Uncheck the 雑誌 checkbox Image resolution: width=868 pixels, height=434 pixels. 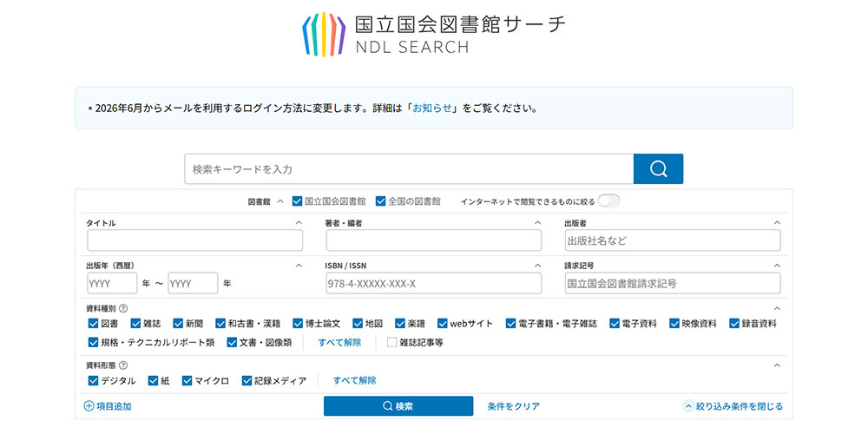(x=136, y=323)
